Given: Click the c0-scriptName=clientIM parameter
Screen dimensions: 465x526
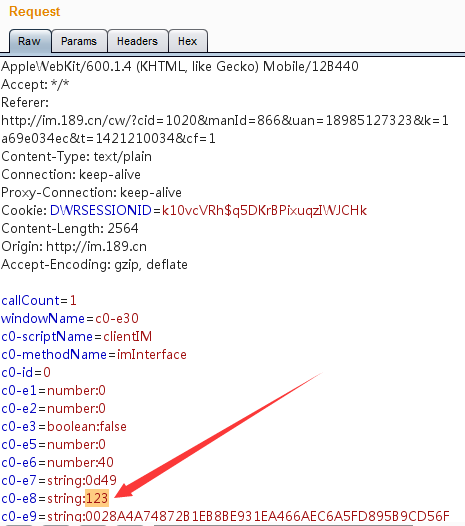Looking at the screenshot, I should (x=76, y=336).
